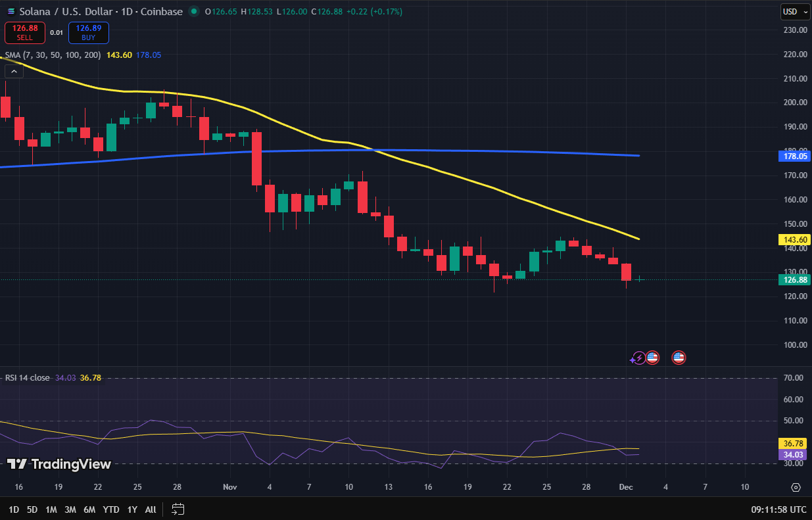812x520 pixels.
Task: Open chart settings gear icon
Action: [x=796, y=487]
